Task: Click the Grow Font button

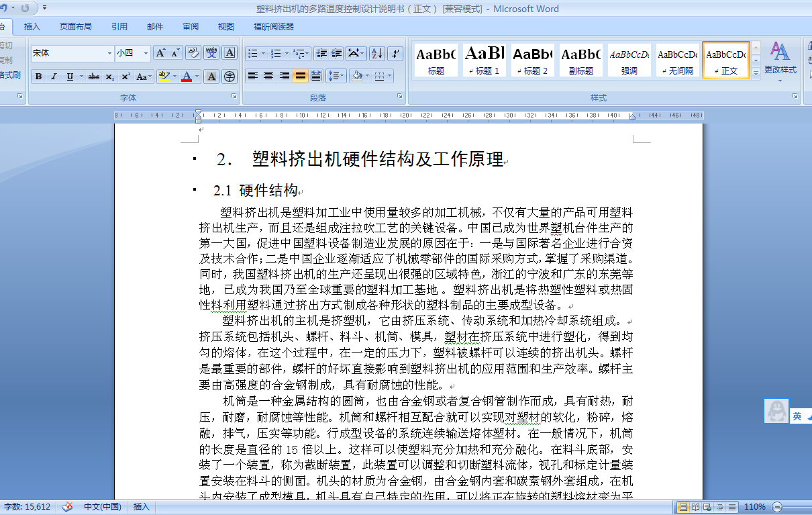Action: [x=160, y=53]
